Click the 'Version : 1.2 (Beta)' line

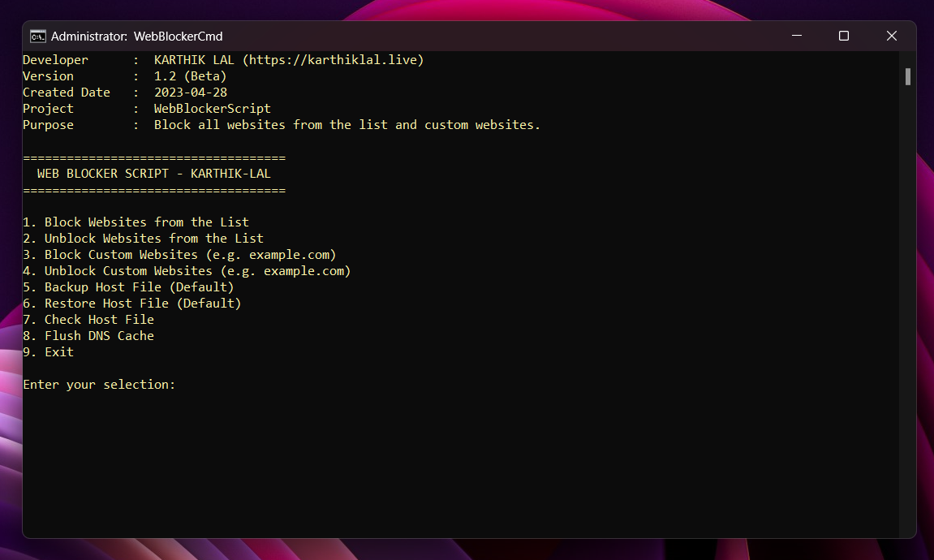click(x=124, y=76)
